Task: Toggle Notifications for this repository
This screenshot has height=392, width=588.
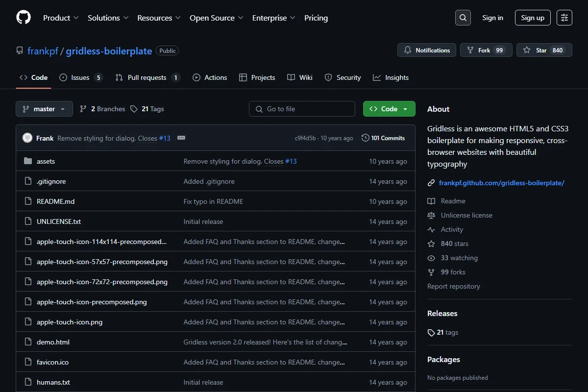Action: click(x=427, y=50)
